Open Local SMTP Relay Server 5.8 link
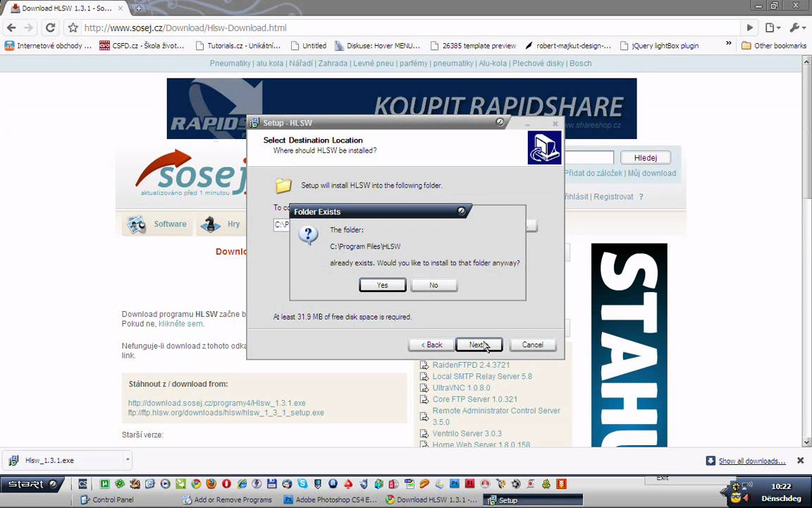 pos(482,376)
